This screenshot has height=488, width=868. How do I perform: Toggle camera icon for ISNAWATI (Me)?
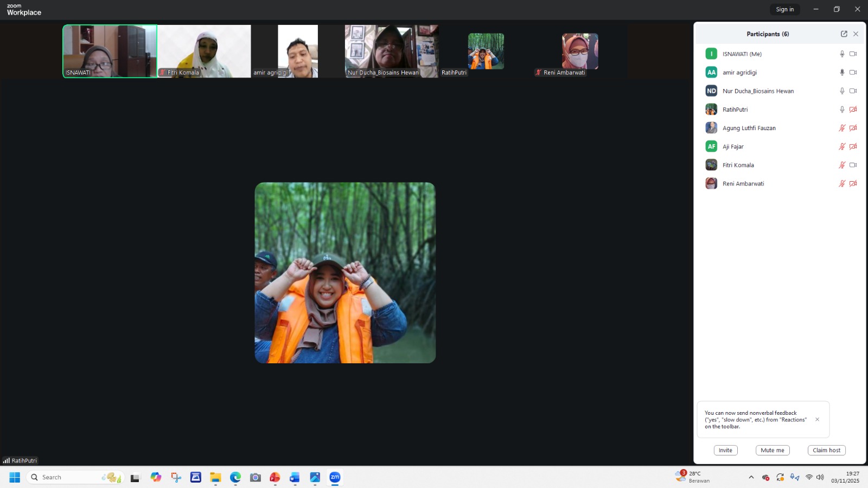(853, 54)
